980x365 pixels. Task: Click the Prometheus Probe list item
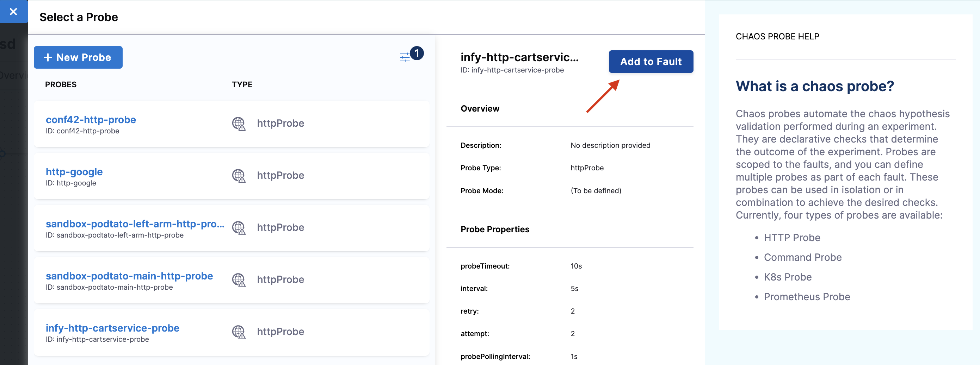click(x=807, y=297)
